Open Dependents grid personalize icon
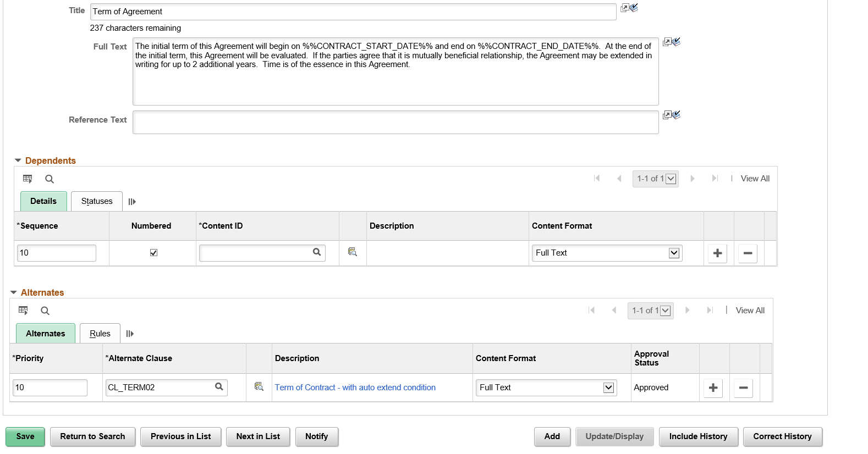 click(28, 179)
